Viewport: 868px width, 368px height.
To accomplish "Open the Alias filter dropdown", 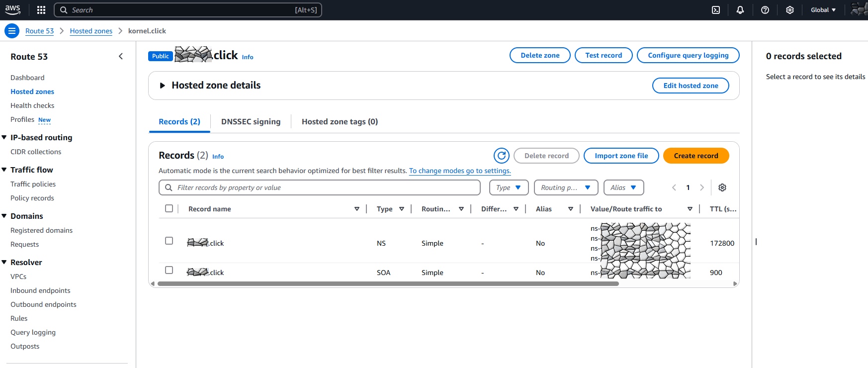I will 623,187.
